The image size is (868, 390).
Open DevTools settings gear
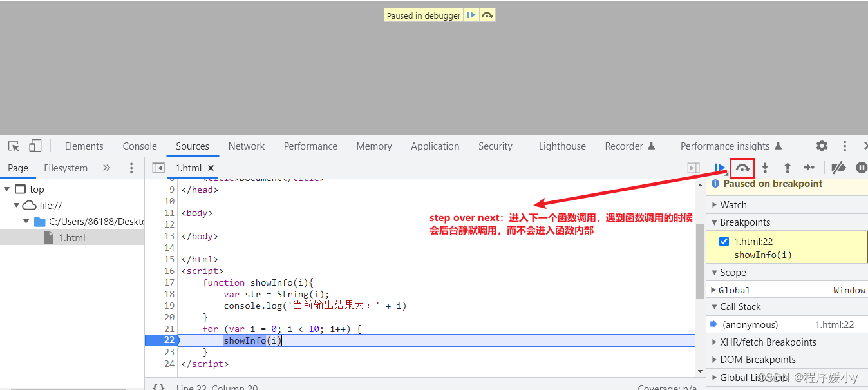point(822,146)
